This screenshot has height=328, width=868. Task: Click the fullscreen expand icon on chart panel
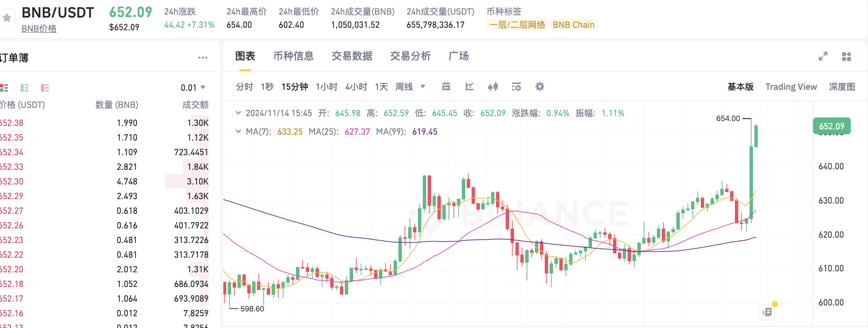click(823, 56)
